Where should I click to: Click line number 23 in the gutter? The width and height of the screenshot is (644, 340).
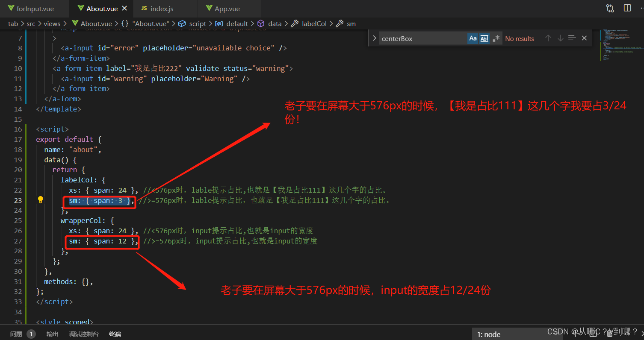(18, 200)
